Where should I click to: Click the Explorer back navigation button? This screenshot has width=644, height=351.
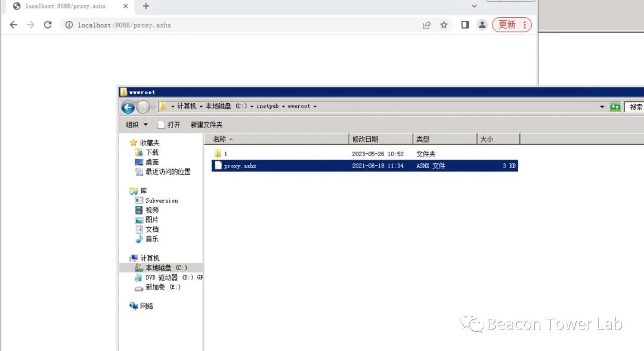(x=128, y=107)
